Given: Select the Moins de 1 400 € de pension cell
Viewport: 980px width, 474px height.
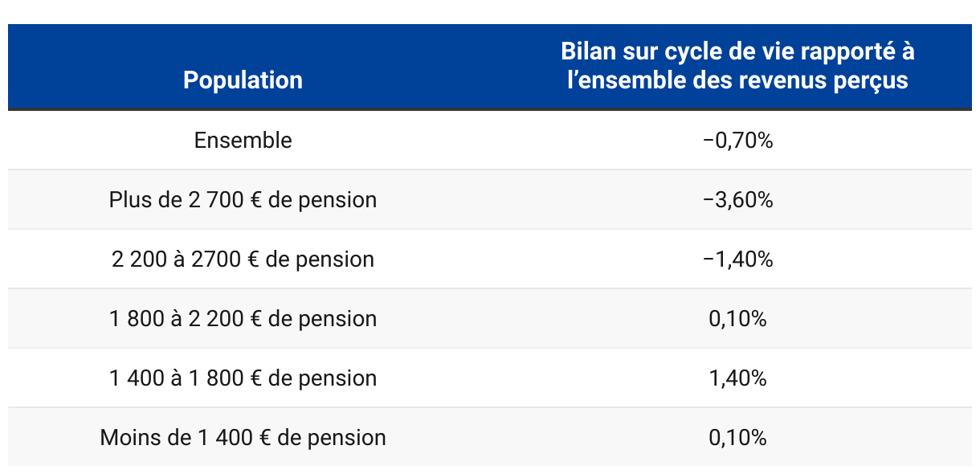Looking at the screenshot, I should [x=243, y=437].
